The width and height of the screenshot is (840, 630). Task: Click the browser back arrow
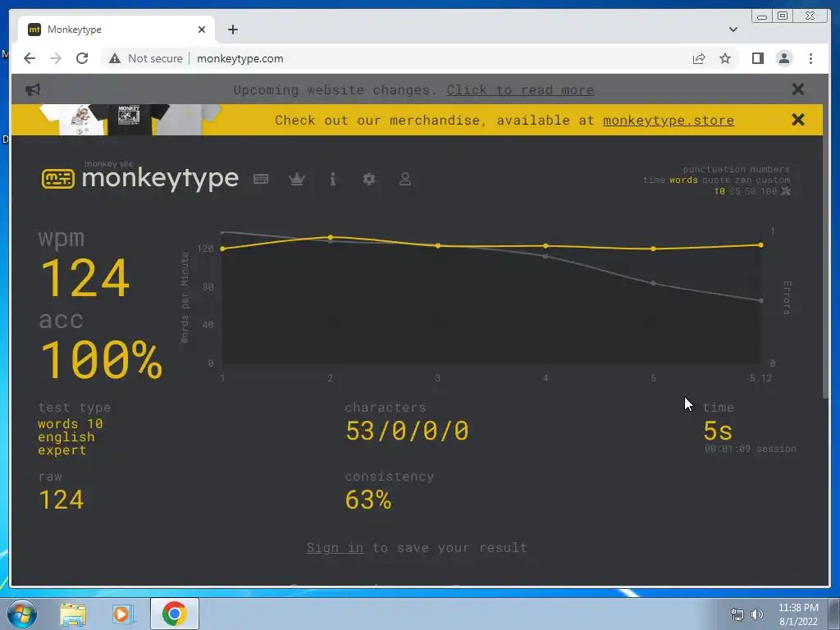pyautogui.click(x=30, y=58)
